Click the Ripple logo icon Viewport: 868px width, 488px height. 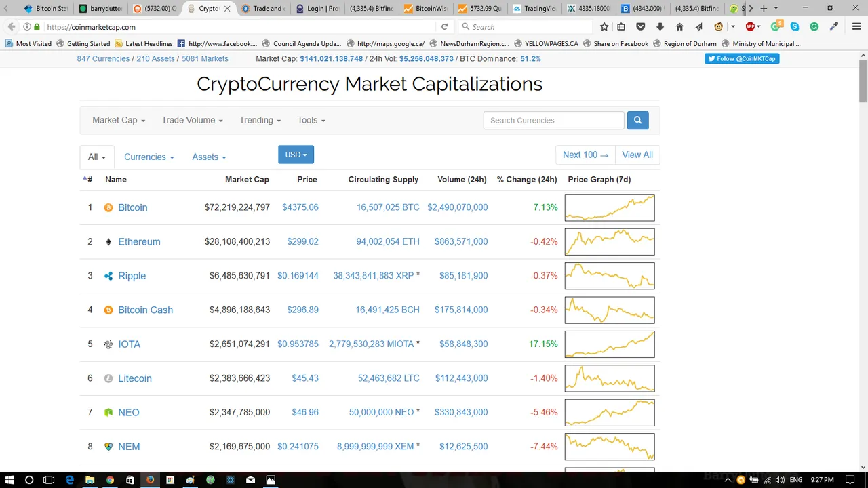108,276
